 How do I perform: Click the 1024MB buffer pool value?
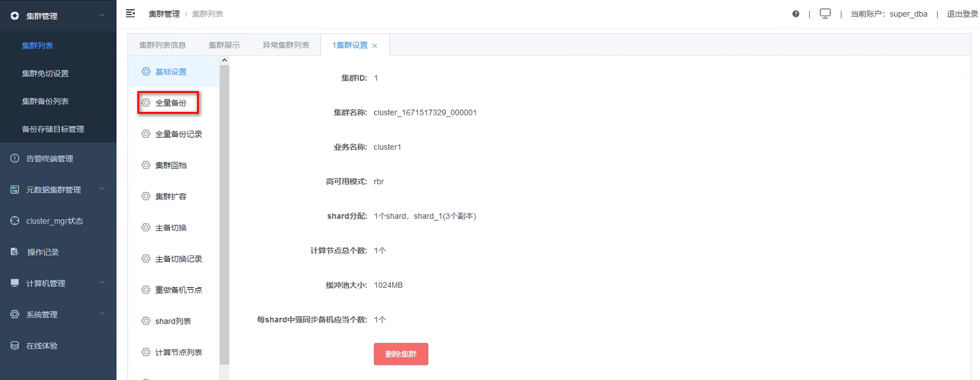(x=388, y=285)
